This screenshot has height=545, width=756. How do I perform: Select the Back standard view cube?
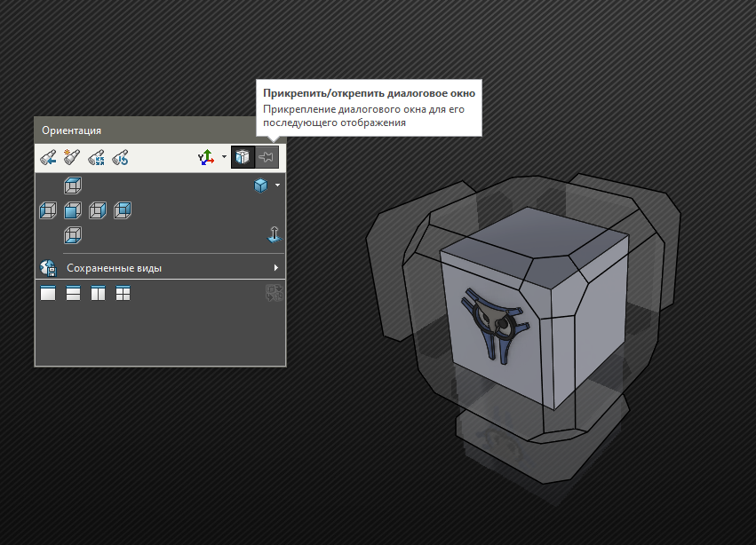pos(123,210)
